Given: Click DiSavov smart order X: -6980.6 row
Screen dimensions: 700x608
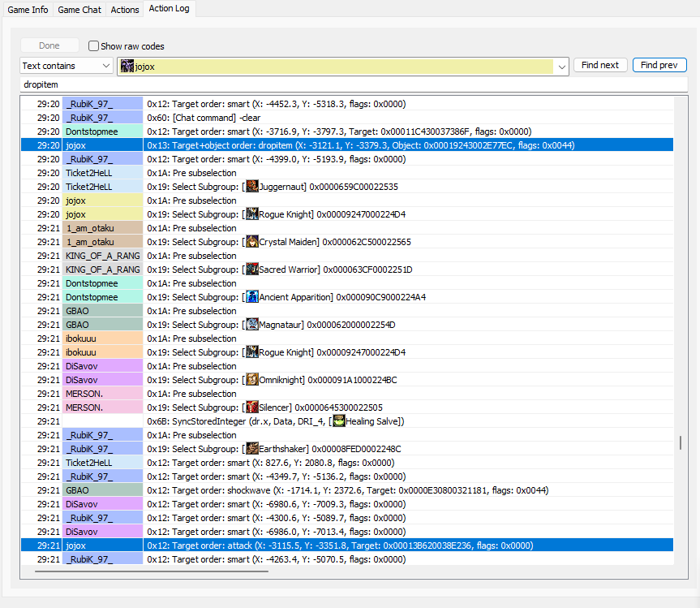Looking at the screenshot, I should coord(347,504).
